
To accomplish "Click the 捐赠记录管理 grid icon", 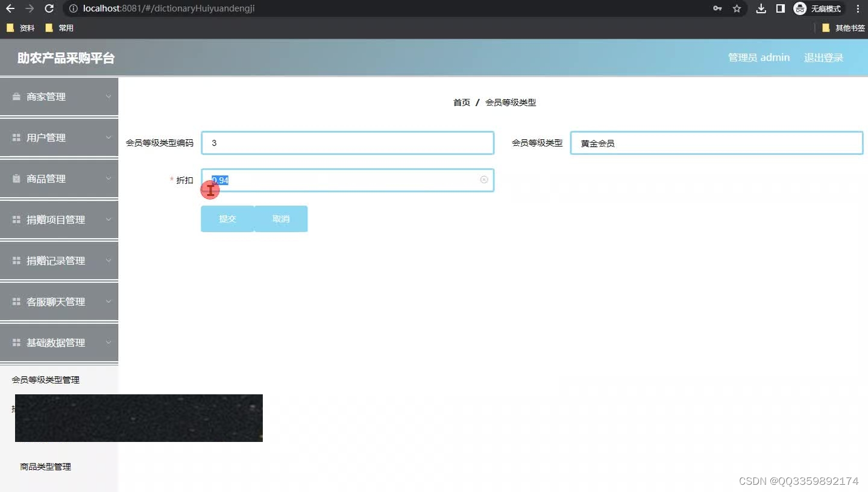I will tap(16, 260).
